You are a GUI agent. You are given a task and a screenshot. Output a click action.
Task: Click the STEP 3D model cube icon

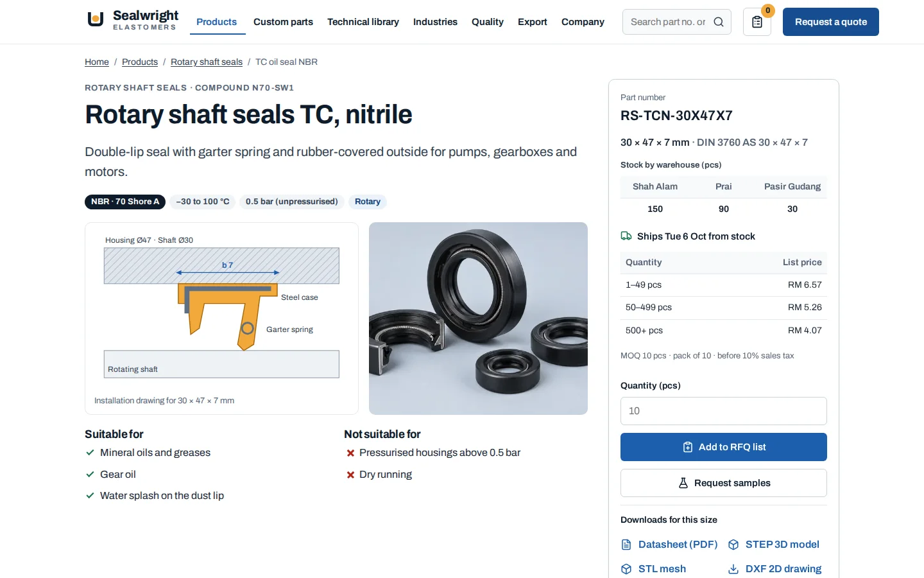point(733,545)
